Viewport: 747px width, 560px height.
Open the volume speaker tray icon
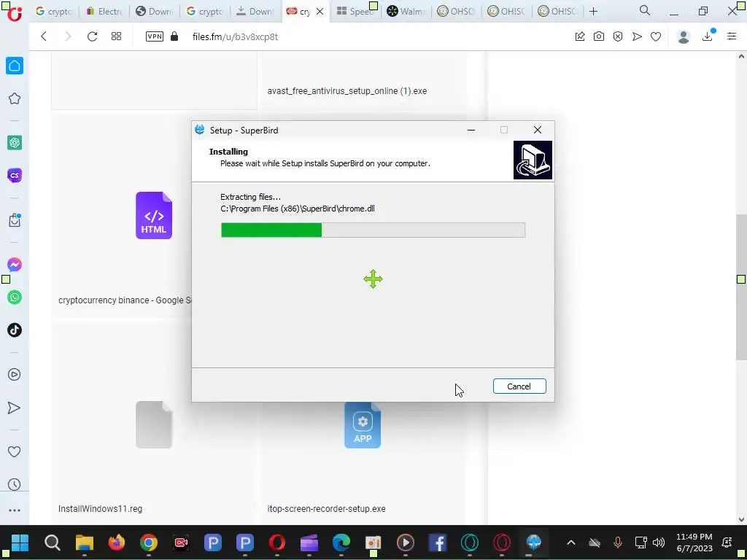[659, 542]
